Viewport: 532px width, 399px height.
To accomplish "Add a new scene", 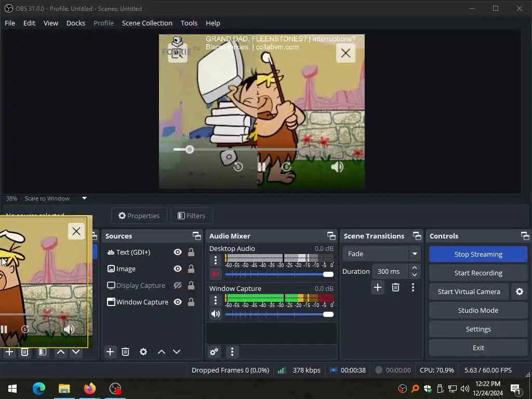I will (x=9, y=352).
